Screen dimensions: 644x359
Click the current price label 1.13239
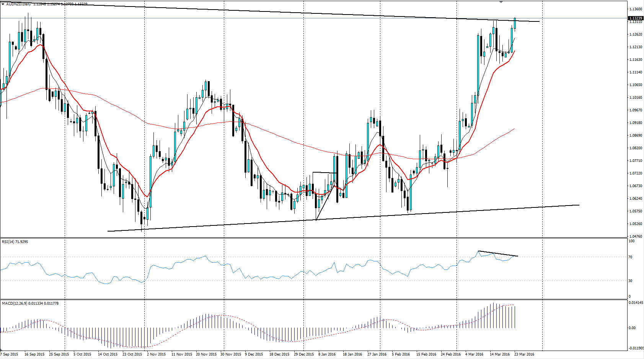coord(636,18)
